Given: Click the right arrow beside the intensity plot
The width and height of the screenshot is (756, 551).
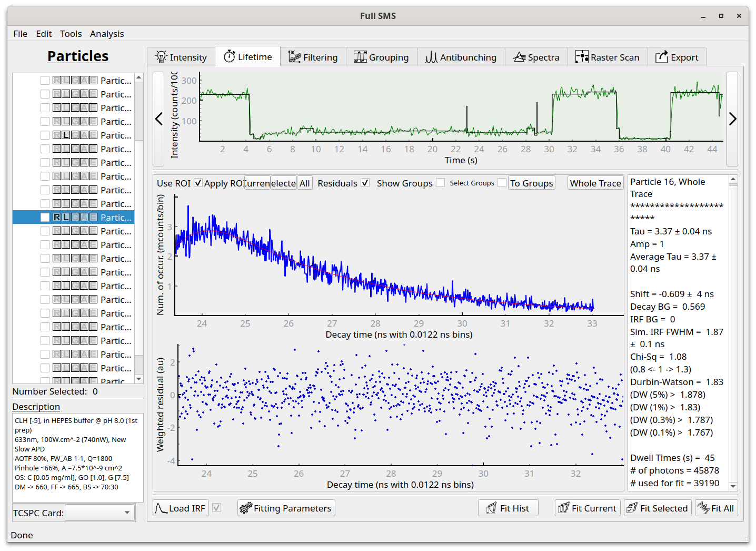Looking at the screenshot, I should (x=732, y=119).
